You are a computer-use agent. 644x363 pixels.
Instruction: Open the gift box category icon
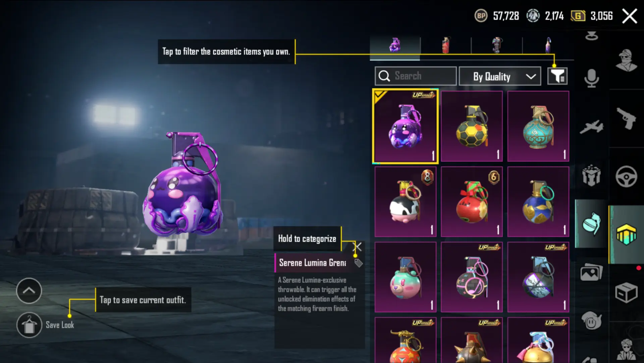591,175
